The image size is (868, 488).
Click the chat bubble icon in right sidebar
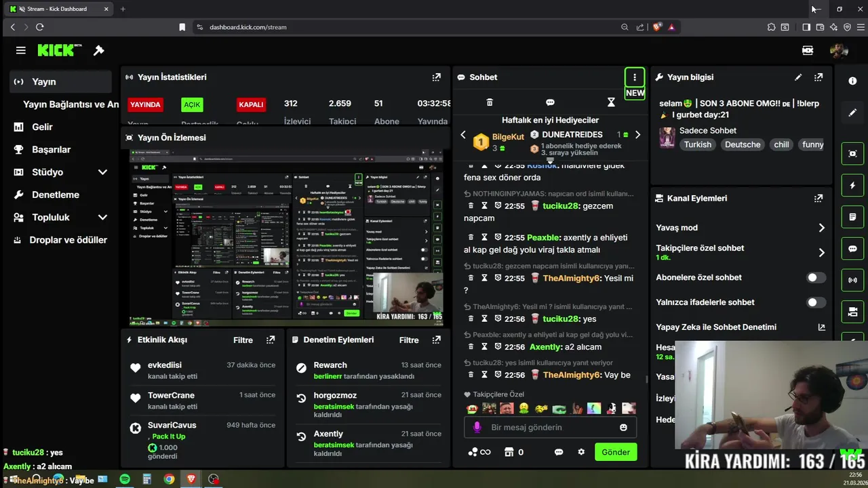(x=852, y=249)
